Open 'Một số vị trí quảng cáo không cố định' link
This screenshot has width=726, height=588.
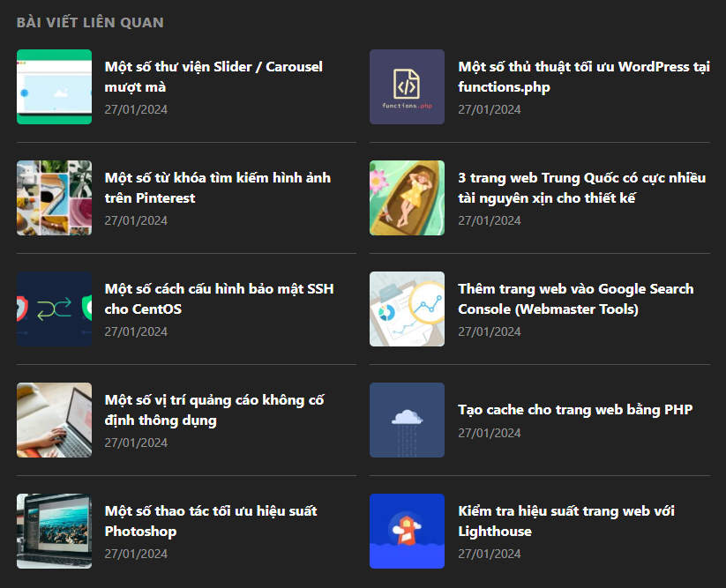(214, 410)
